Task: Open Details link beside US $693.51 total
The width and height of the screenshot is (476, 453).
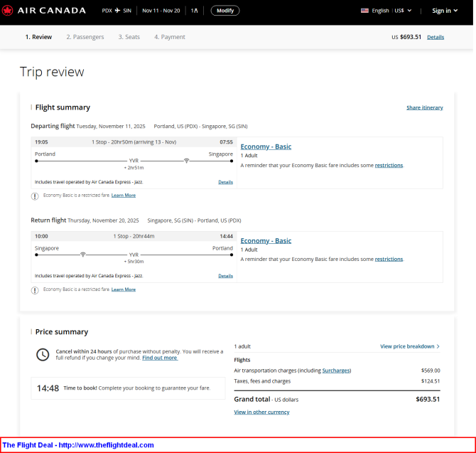Action: 436,37
